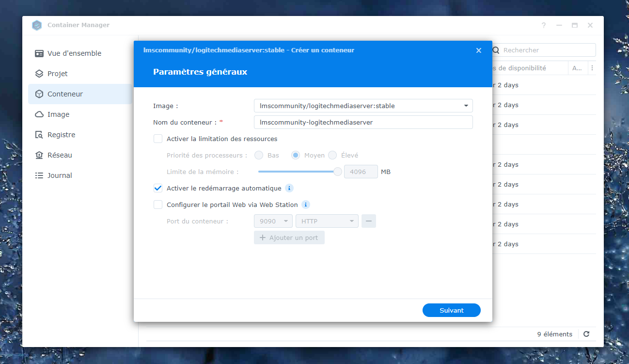The height and width of the screenshot is (364, 629).
Task: Open Journal section
Action: 80,175
